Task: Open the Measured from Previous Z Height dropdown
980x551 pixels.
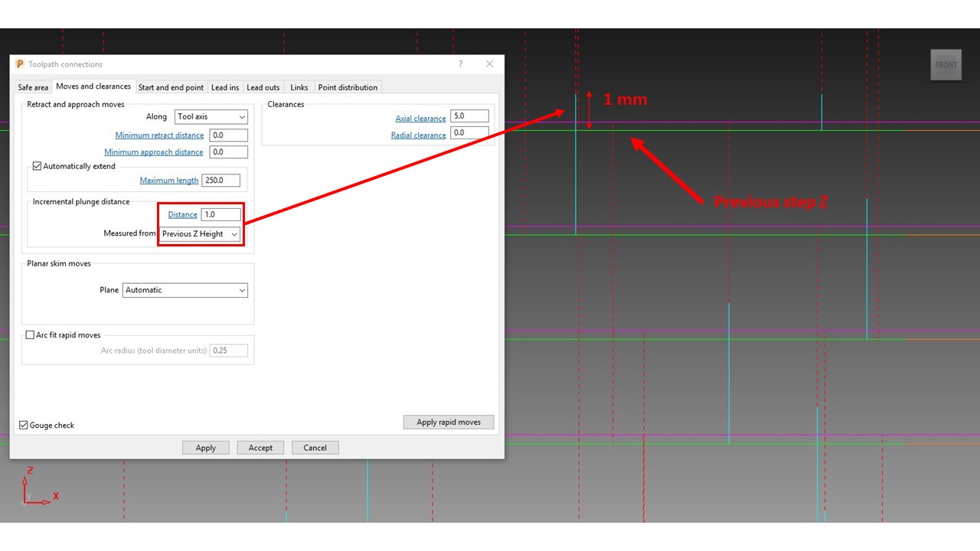Action: click(x=200, y=233)
